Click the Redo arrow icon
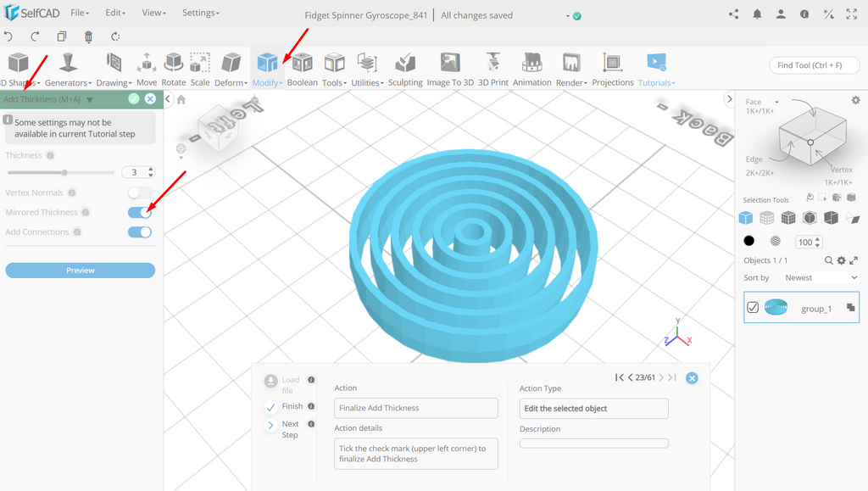Screen dimensions: 868x491 click(35, 36)
